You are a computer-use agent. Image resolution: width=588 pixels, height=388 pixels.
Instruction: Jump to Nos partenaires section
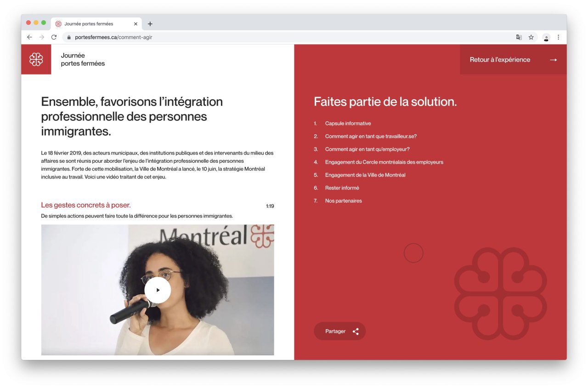click(343, 201)
